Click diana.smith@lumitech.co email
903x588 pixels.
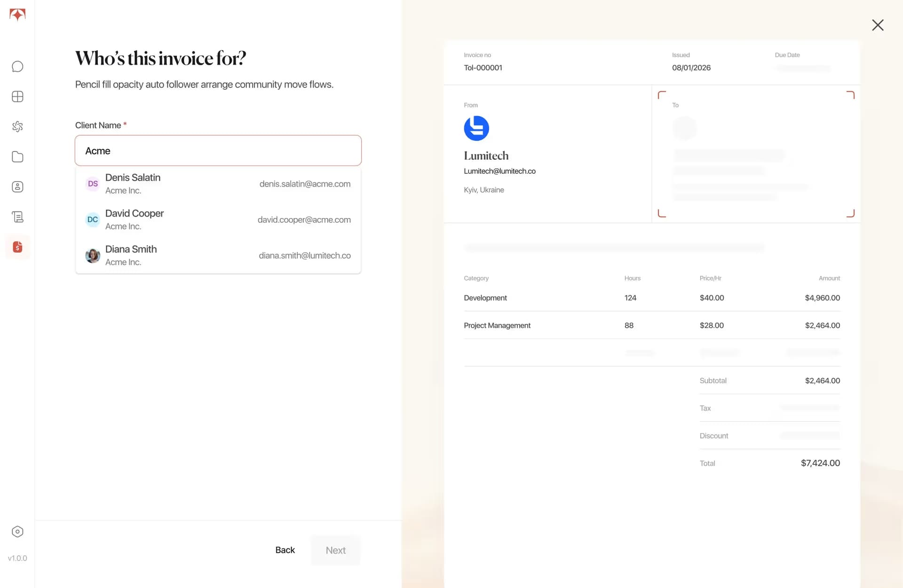coord(305,255)
